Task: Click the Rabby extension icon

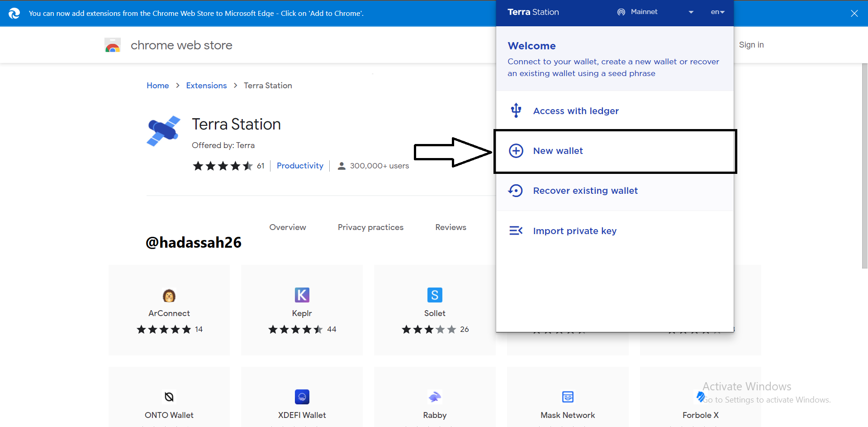Action: pyautogui.click(x=435, y=397)
